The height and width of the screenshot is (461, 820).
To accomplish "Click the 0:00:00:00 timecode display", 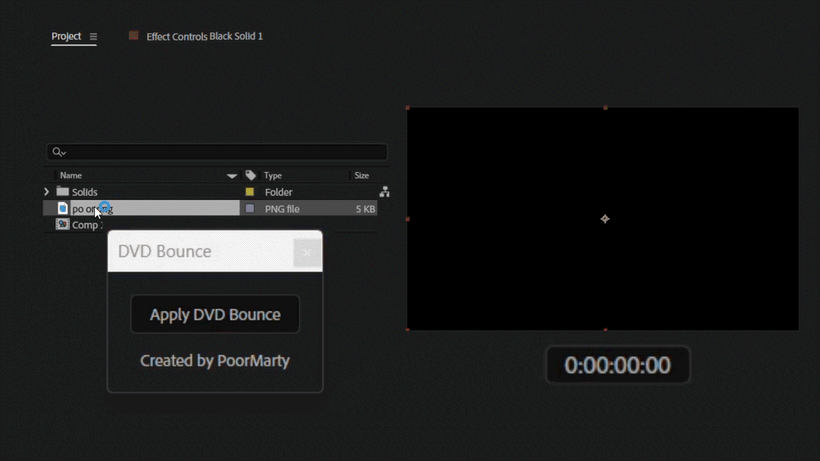I will 617,365.
